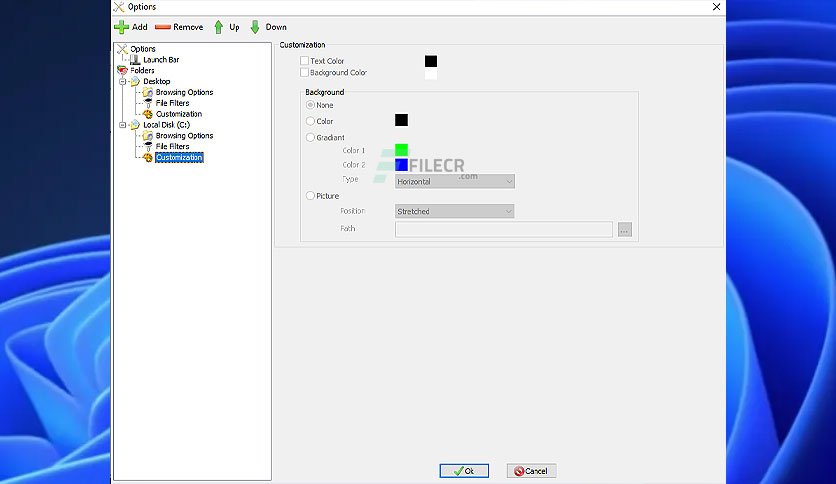
Task: Open the picture Position Stretched dropdown
Action: click(455, 211)
